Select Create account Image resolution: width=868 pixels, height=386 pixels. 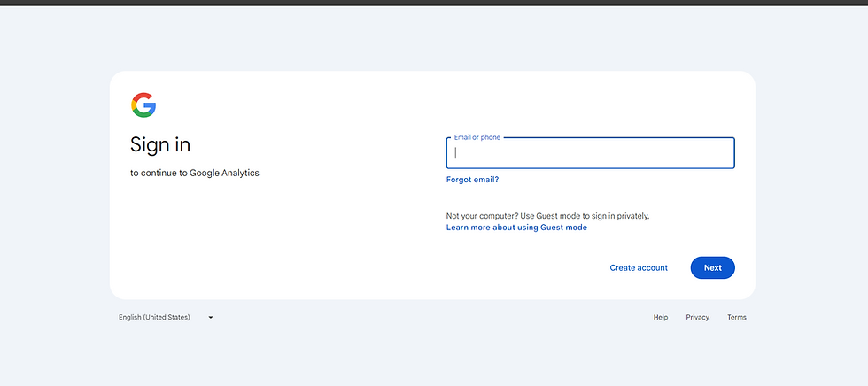point(639,267)
